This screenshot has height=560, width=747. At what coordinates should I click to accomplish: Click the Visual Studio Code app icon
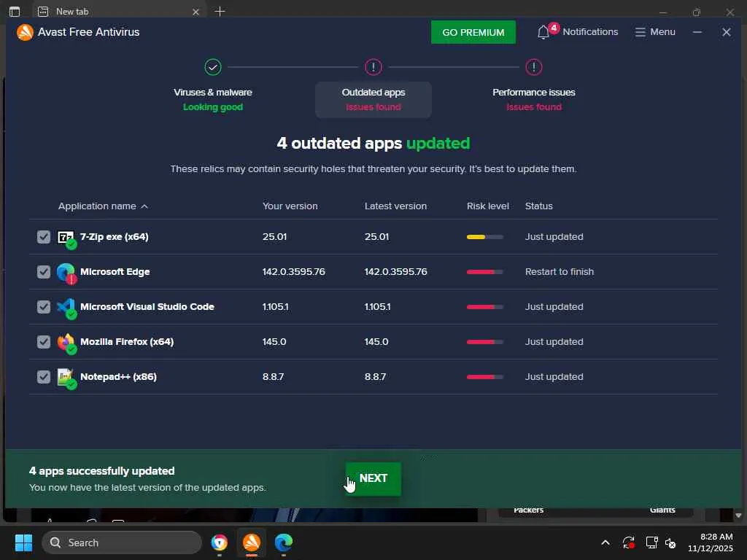click(66, 307)
